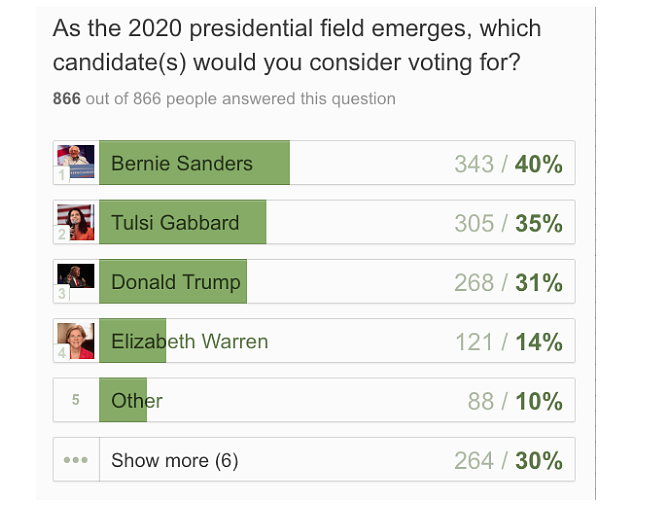Click the 343 / 40% result count
The width and height of the screenshot is (652, 517).
(508, 164)
